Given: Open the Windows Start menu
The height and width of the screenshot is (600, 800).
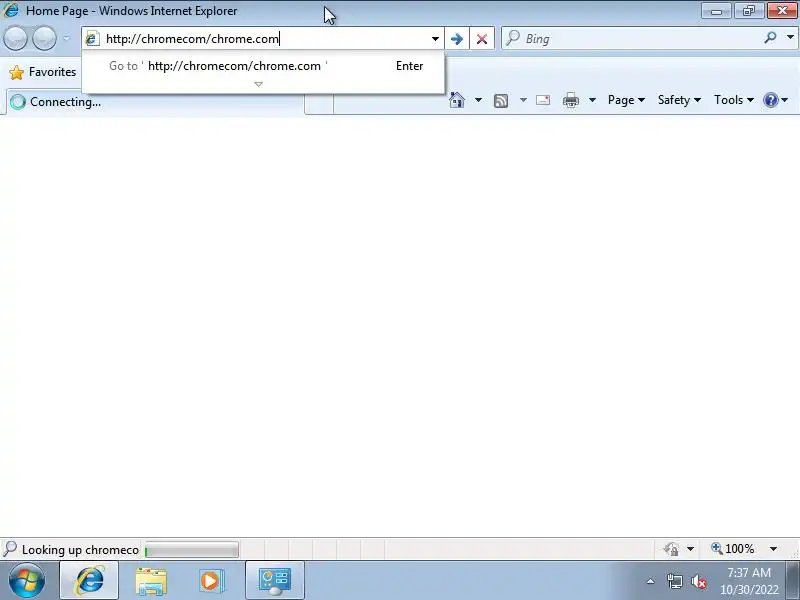Looking at the screenshot, I should pos(27,580).
